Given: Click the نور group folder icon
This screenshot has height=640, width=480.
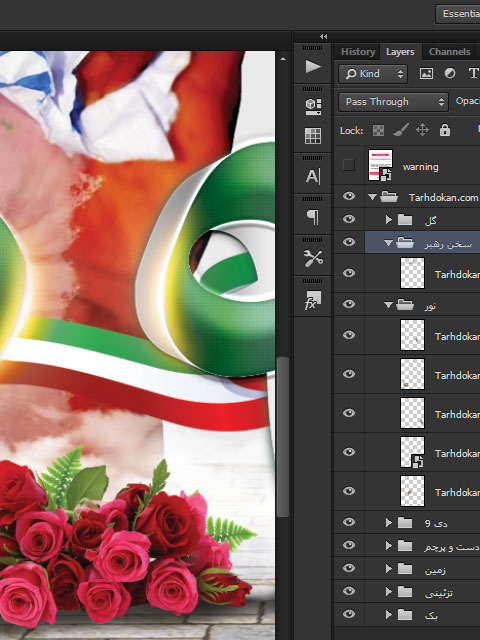Looking at the screenshot, I should pos(405,305).
